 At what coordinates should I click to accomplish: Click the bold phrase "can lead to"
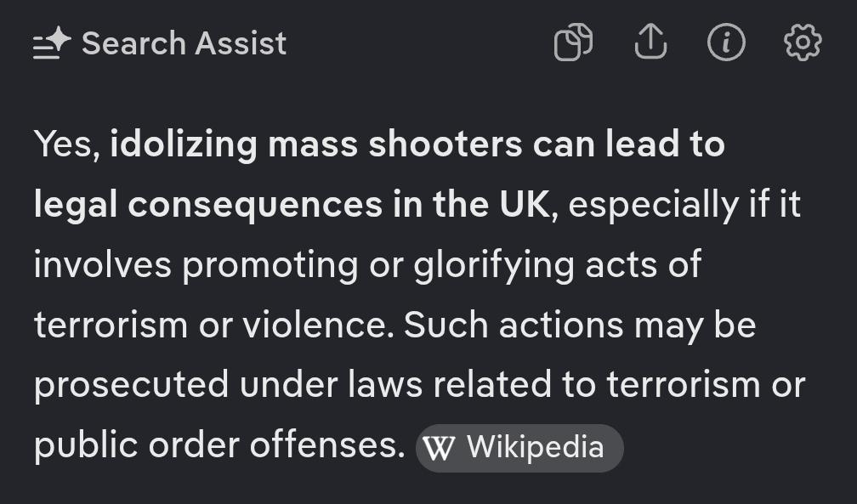point(629,144)
